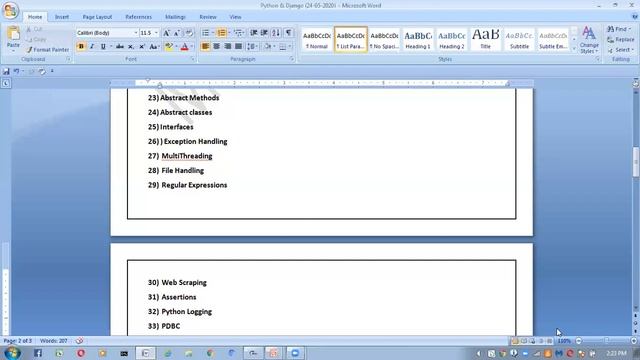Open the Review ribbon tab
Screen dimensions: 640x360
tap(208, 17)
